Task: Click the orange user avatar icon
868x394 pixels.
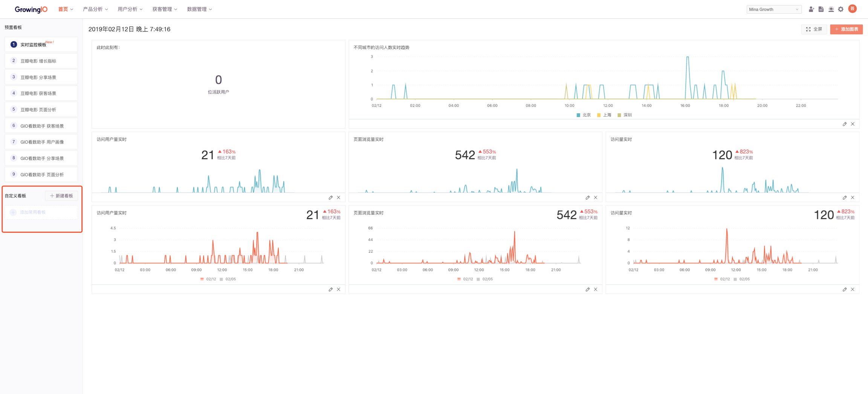Action: coord(853,9)
